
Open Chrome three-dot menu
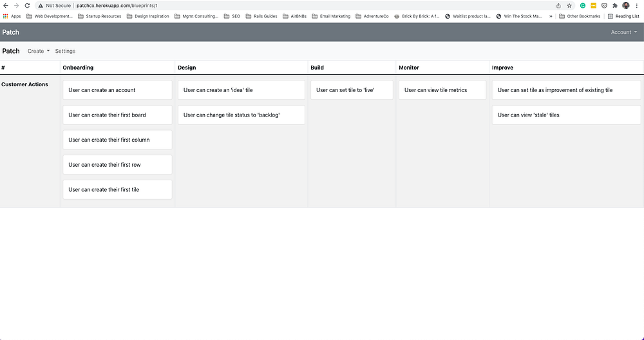(637, 6)
